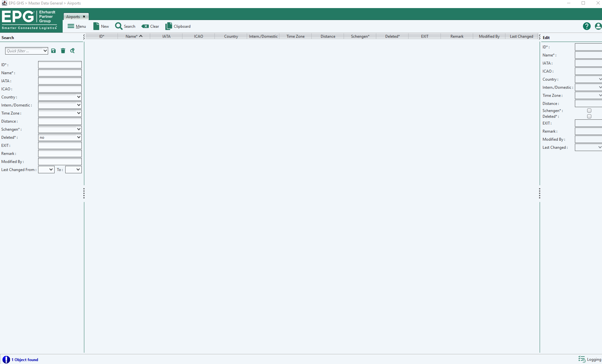Click the Intern./Domestic column header
The width and height of the screenshot is (602, 364).
[x=263, y=36]
